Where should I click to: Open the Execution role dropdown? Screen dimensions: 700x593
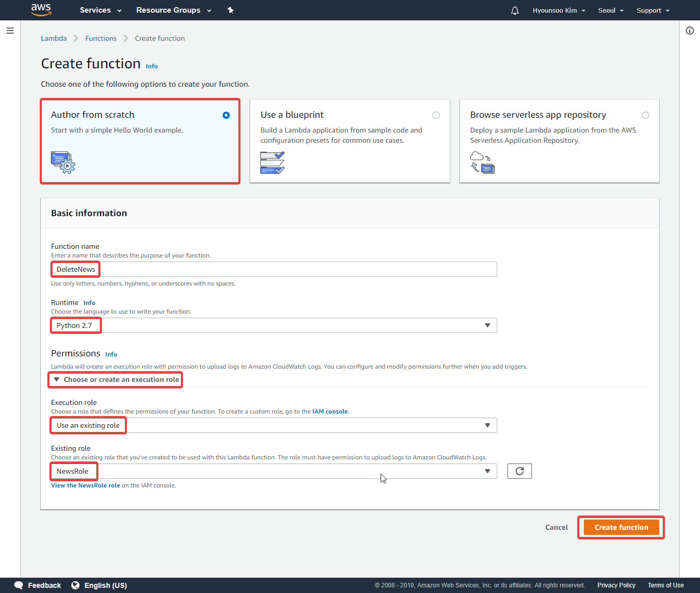point(274,425)
